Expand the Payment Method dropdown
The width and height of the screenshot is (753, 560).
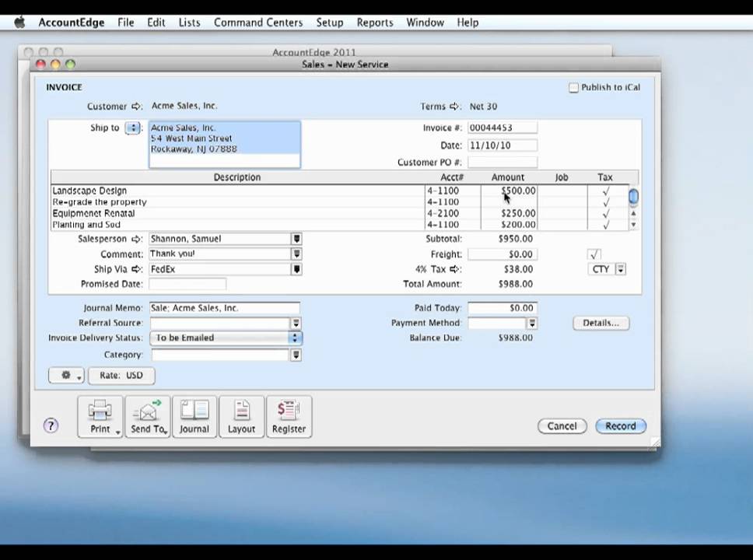click(531, 323)
